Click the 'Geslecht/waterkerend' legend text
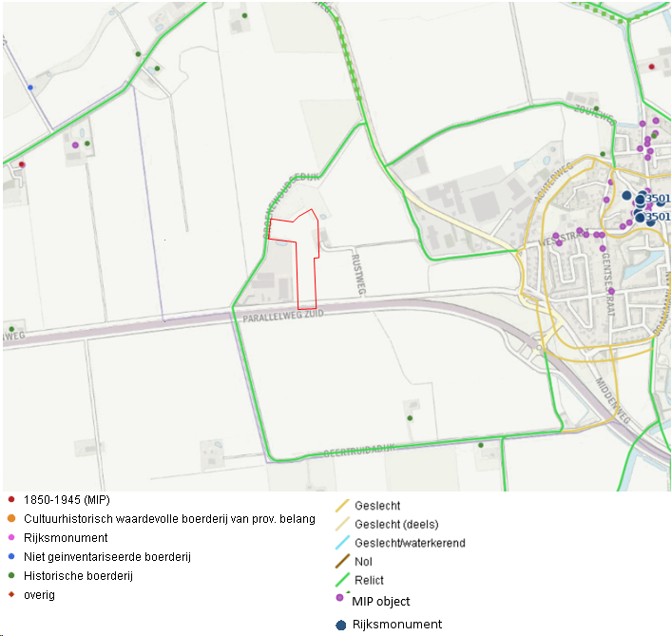The height and width of the screenshot is (636, 672). (410, 543)
